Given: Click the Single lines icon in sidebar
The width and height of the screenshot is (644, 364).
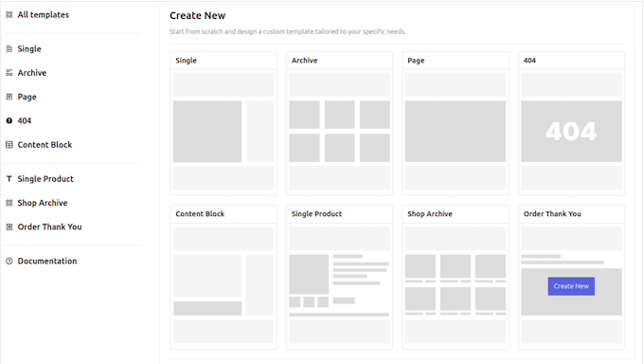Looking at the screenshot, I should click(x=9, y=49).
